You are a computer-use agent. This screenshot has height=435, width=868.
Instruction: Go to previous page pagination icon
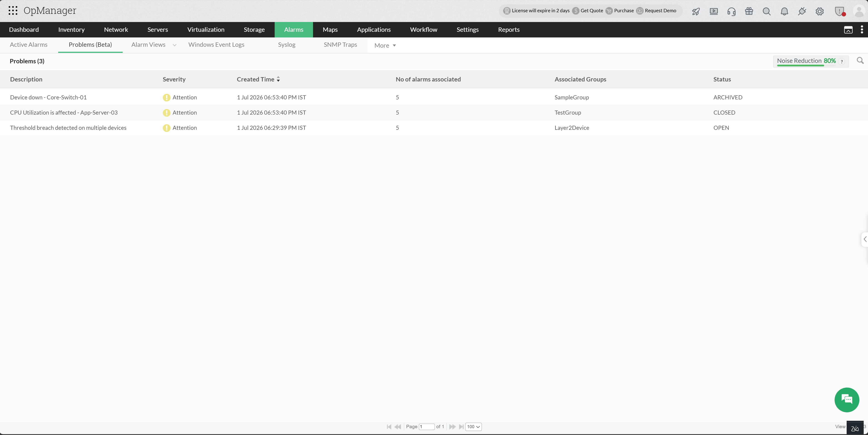coord(398,427)
